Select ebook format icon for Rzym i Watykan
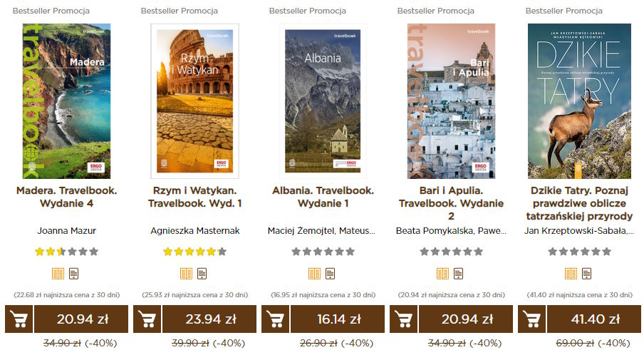The image size is (644, 350). (x=202, y=274)
